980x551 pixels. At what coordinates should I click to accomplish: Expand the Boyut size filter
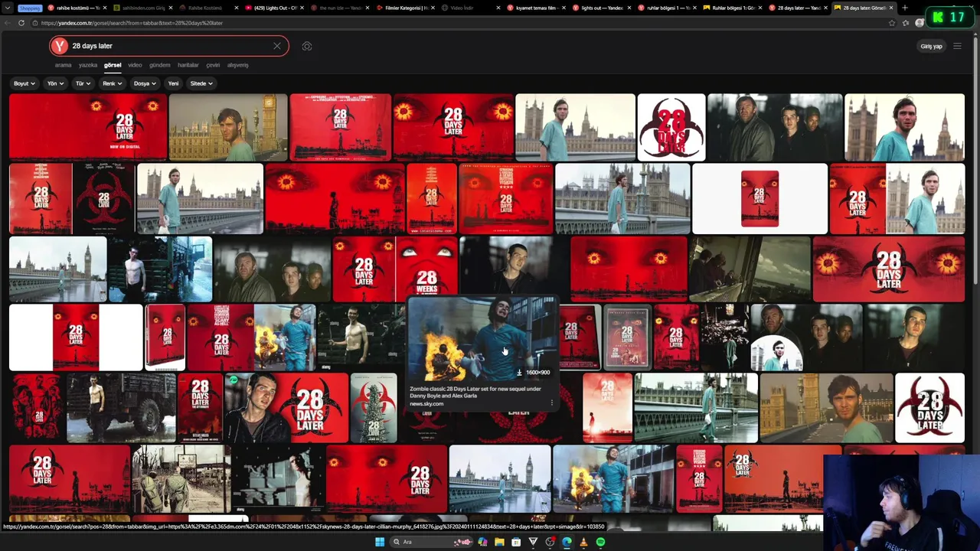click(24, 83)
